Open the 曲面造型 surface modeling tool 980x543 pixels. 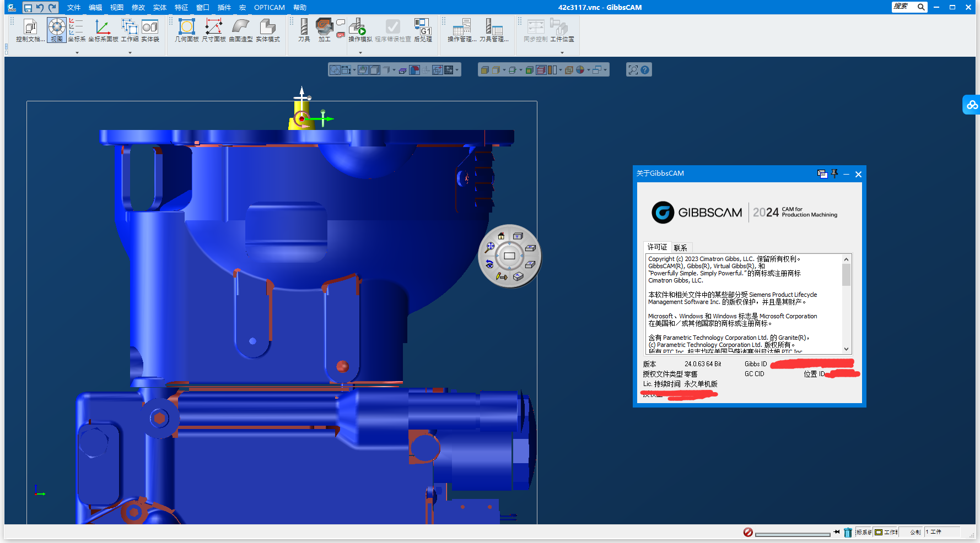coord(241,30)
